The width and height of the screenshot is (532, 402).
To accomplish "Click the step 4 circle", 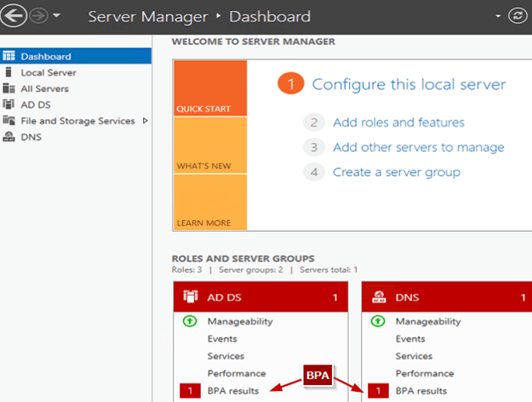I will (314, 172).
